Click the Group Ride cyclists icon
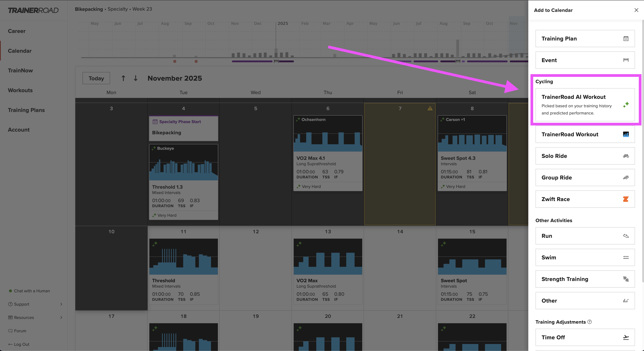Image resolution: width=644 pixels, height=351 pixels. click(x=626, y=178)
